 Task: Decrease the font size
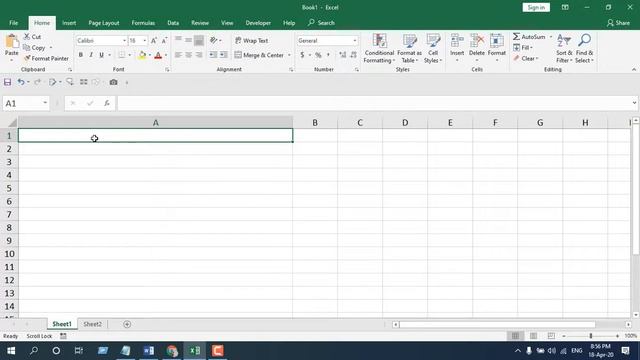[164, 40]
